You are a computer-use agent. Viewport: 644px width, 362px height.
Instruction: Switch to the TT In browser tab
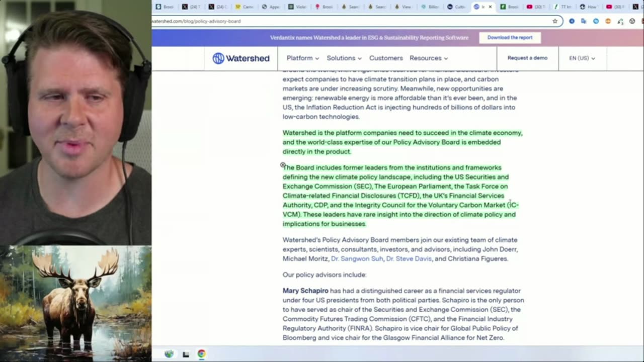coord(563,7)
